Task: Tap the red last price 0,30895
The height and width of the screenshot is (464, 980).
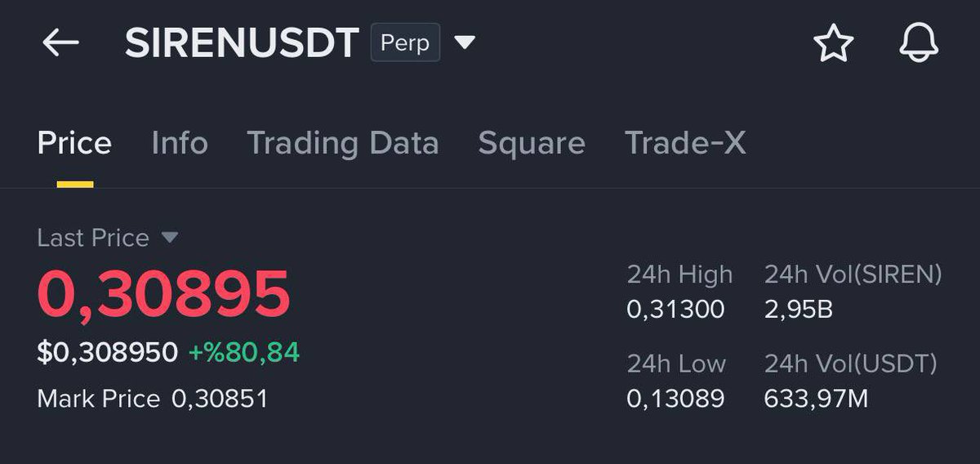Action: click(x=163, y=294)
